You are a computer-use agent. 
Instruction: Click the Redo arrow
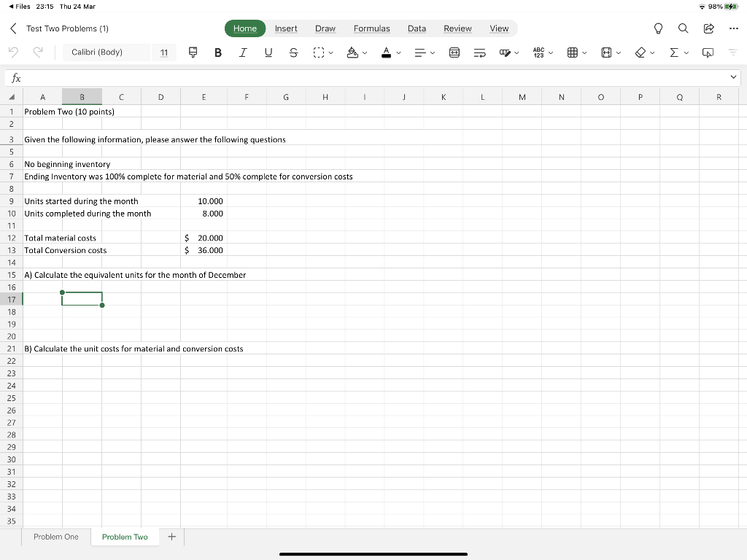click(38, 52)
